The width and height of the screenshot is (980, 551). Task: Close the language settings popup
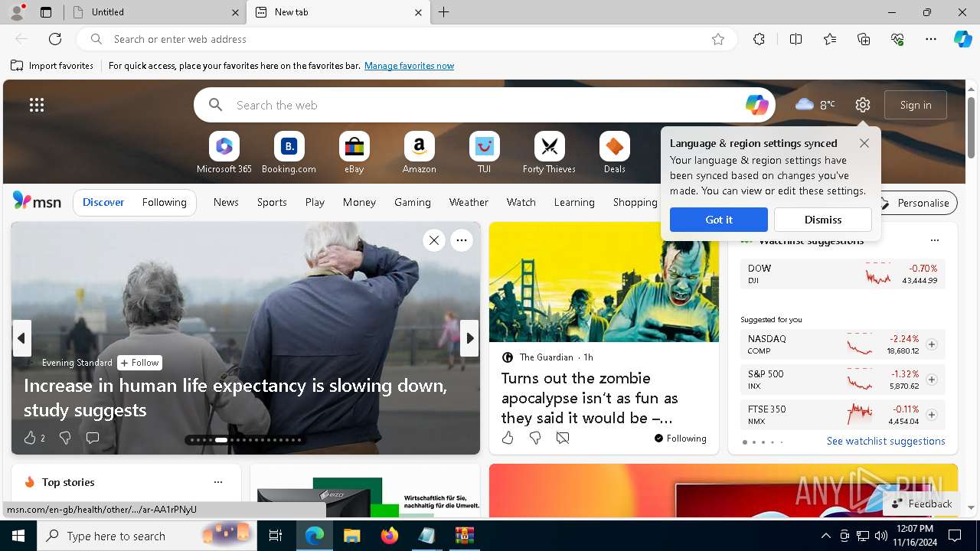point(864,143)
